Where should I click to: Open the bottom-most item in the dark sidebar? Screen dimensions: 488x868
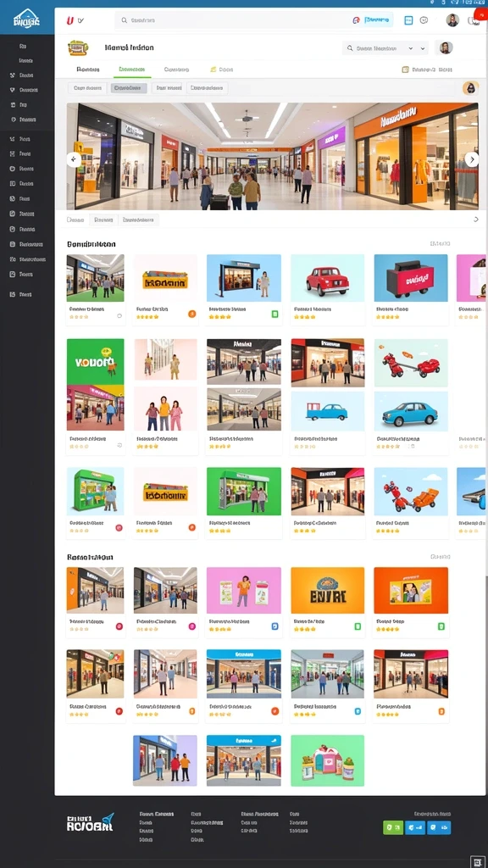pyautogui.click(x=21, y=294)
